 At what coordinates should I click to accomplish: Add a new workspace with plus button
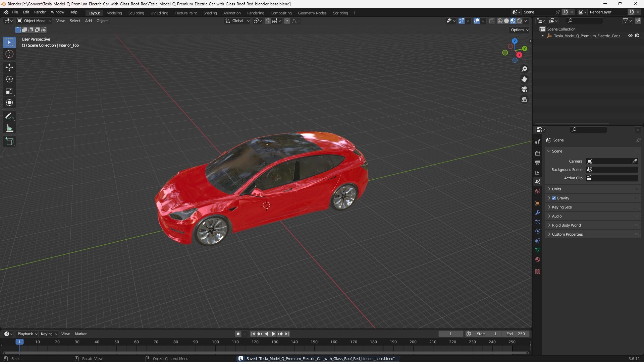point(355,13)
